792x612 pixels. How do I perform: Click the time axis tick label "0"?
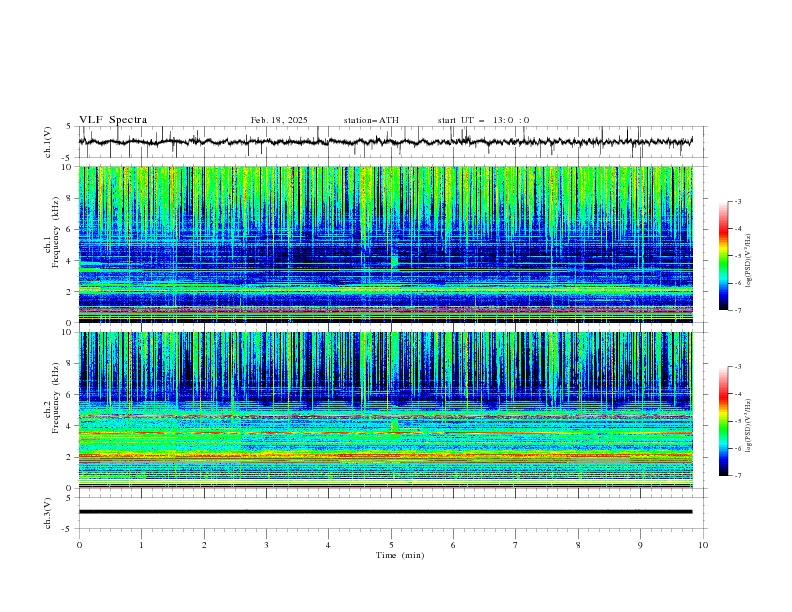(79, 545)
